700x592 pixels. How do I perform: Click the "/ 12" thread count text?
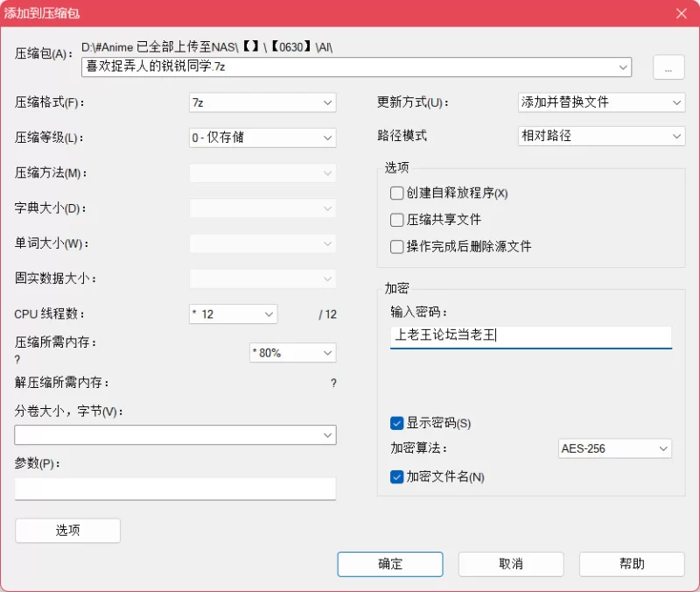(x=327, y=314)
